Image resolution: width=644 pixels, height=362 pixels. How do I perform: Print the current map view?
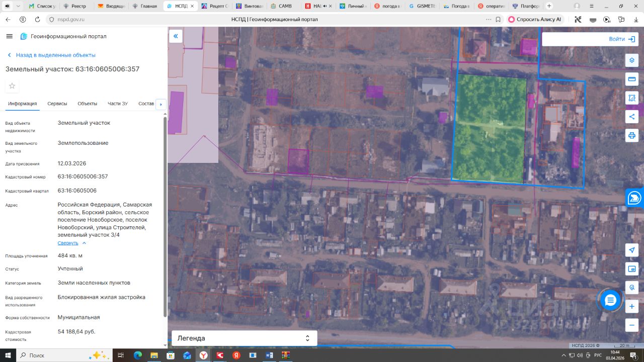(x=632, y=135)
